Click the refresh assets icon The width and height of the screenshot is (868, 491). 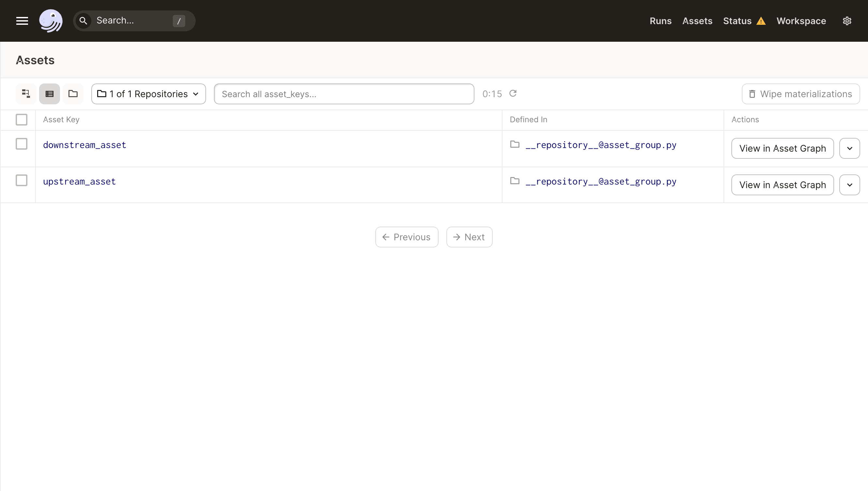tap(513, 94)
